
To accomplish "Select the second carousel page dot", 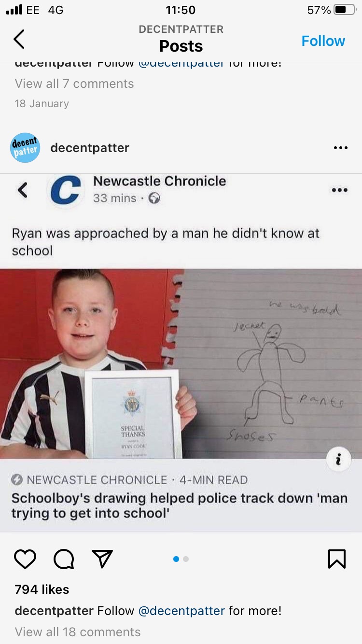I will pyautogui.click(x=186, y=559).
